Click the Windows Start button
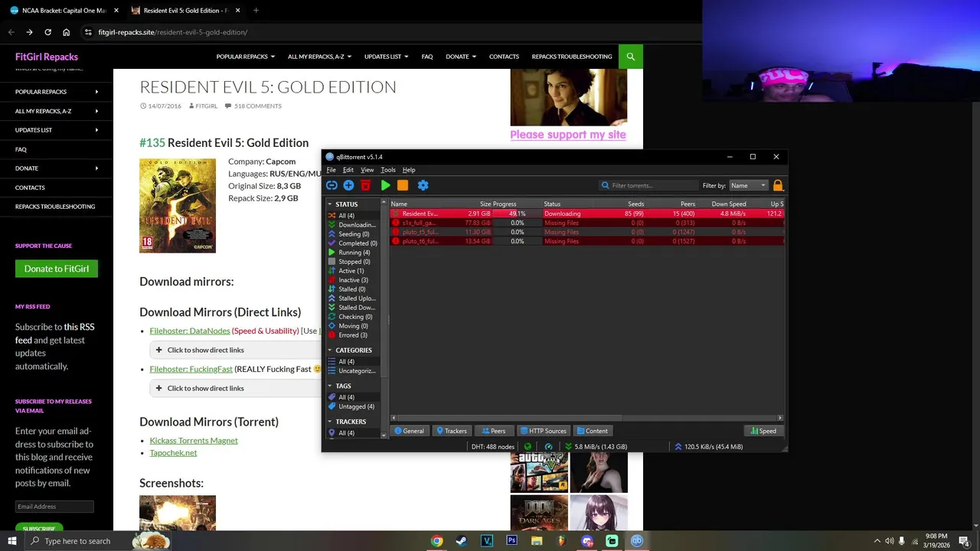The width and height of the screenshot is (980, 551). click(x=12, y=541)
